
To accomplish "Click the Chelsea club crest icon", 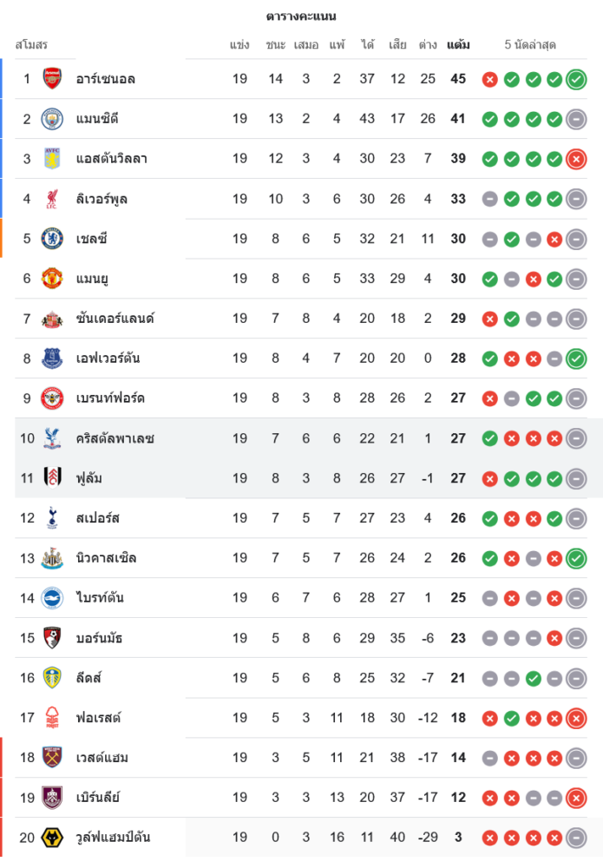I will click(x=53, y=239).
